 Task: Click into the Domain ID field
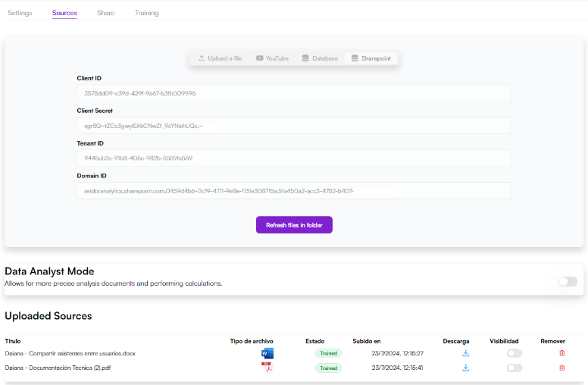[293, 191]
